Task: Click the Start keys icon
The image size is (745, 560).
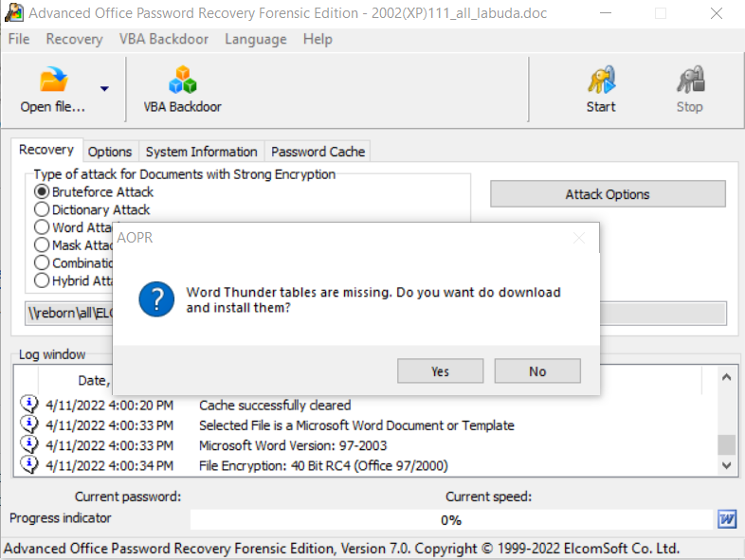Action: pos(601,80)
